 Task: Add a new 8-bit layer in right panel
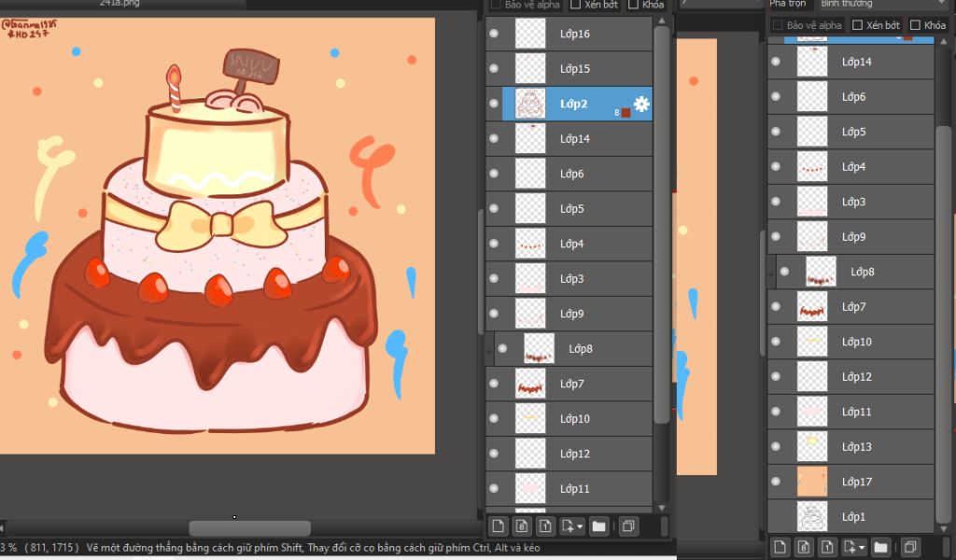pos(804,547)
